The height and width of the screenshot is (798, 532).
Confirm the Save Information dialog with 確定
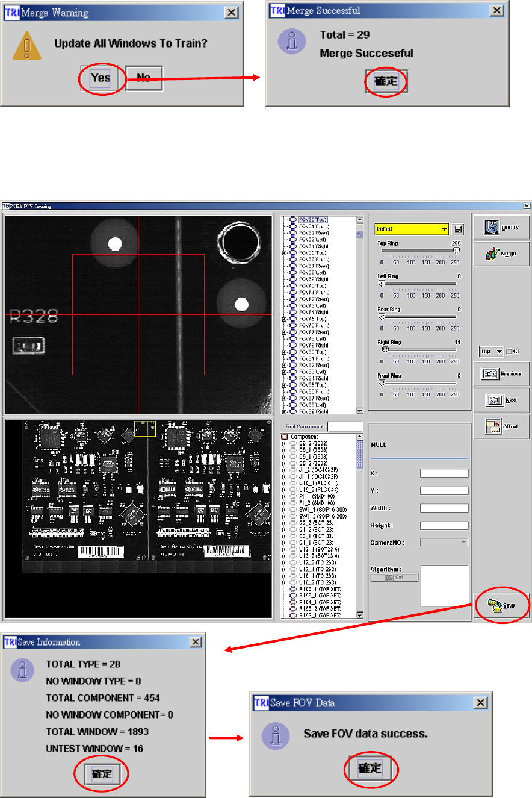102,774
